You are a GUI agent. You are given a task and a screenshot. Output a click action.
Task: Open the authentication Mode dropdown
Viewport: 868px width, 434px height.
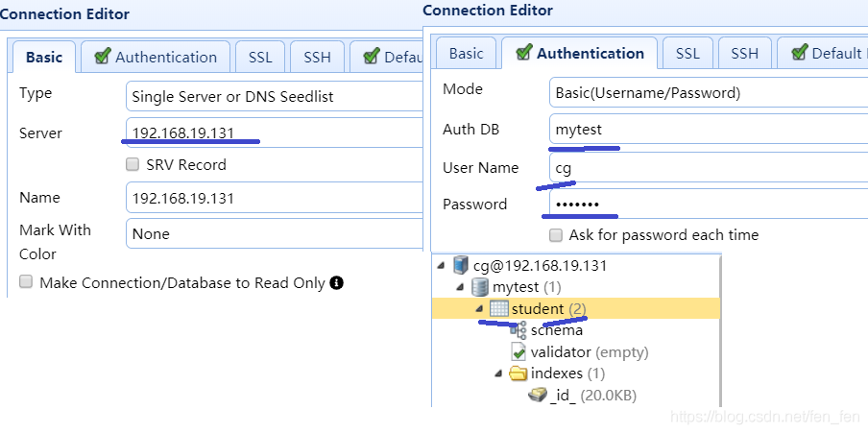tap(709, 93)
